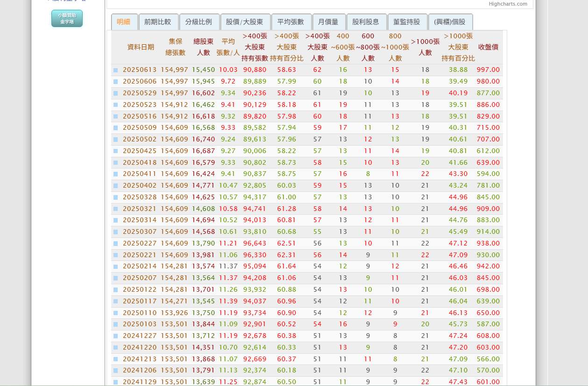The height and width of the screenshot is (386, 588).
Task: Click the blue marker icon beside 20250110
Action: [115, 313]
